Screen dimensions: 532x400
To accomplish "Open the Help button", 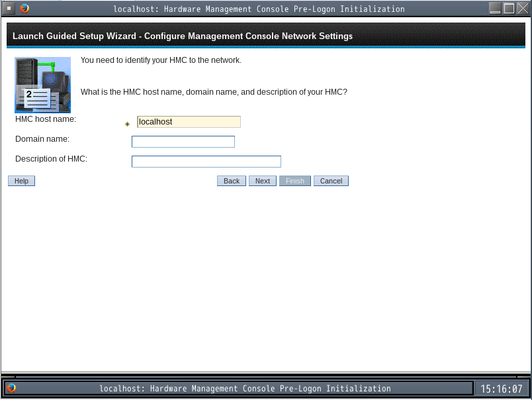I will tap(21, 181).
